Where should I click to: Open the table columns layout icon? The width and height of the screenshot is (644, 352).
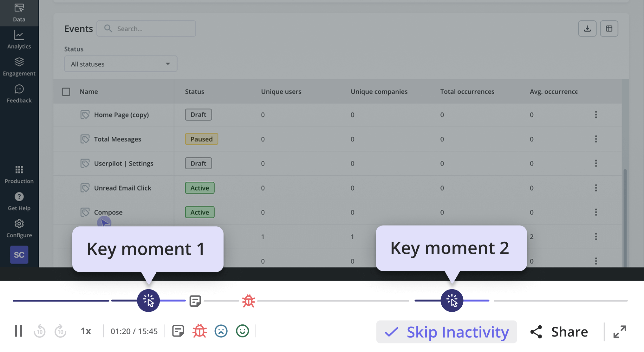pos(609,29)
